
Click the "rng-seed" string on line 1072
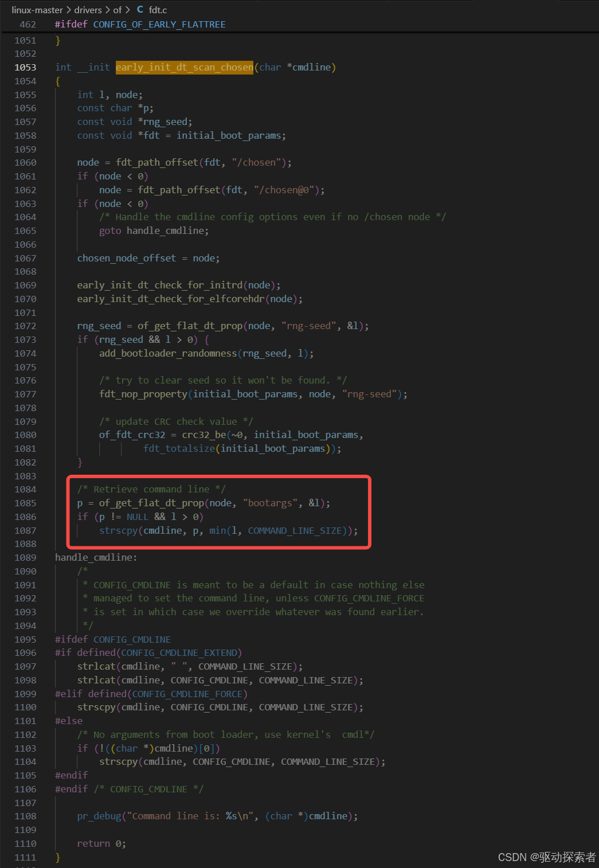[x=308, y=326]
